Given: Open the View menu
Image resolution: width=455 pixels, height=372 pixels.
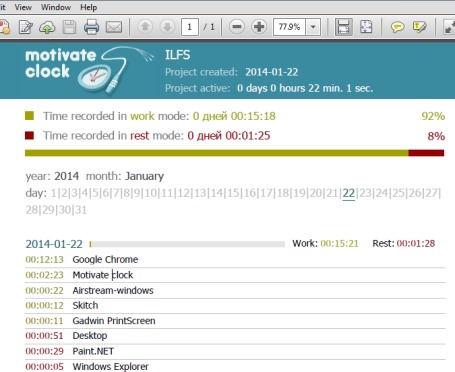Looking at the screenshot, I should (23, 7).
